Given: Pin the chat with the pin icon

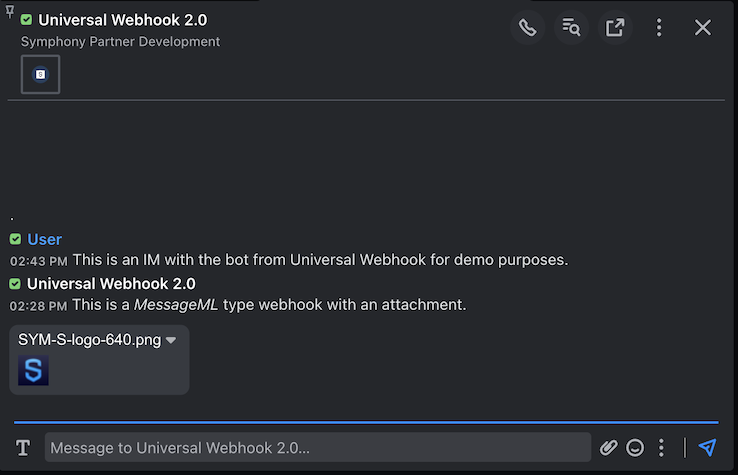Looking at the screenshot, I should (9, 11).
